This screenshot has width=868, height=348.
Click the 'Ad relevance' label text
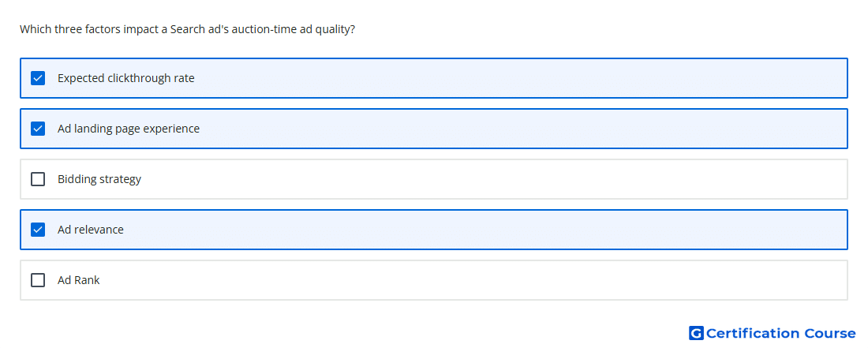coord(91,230)
